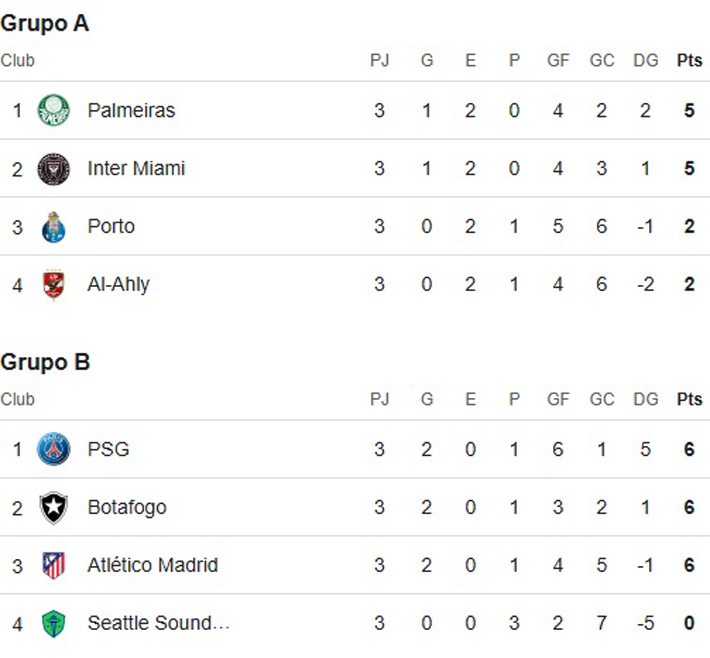Click the Botafogo club crest icon

53,507
